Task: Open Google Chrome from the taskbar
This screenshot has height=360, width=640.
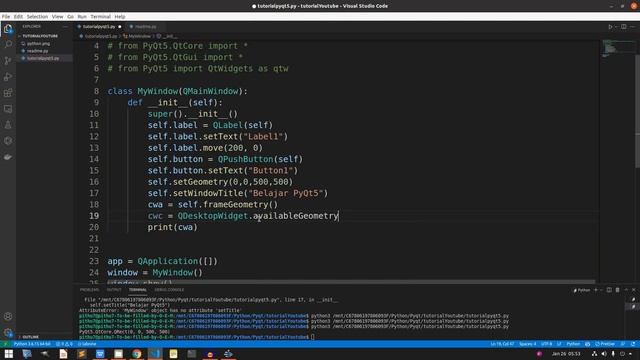Action: (x=137, y=354)
